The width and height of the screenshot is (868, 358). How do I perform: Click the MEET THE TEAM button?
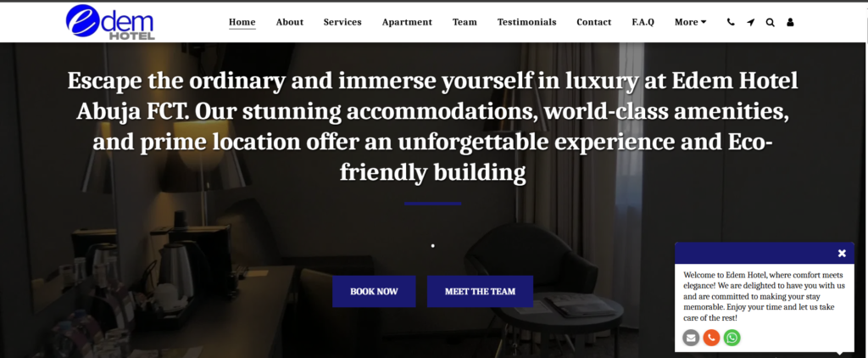[480, 292]
